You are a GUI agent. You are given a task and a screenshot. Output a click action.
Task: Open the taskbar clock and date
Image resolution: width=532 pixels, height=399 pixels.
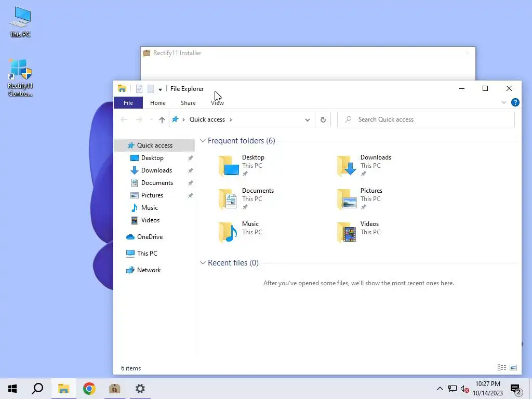tap(487, 389)
